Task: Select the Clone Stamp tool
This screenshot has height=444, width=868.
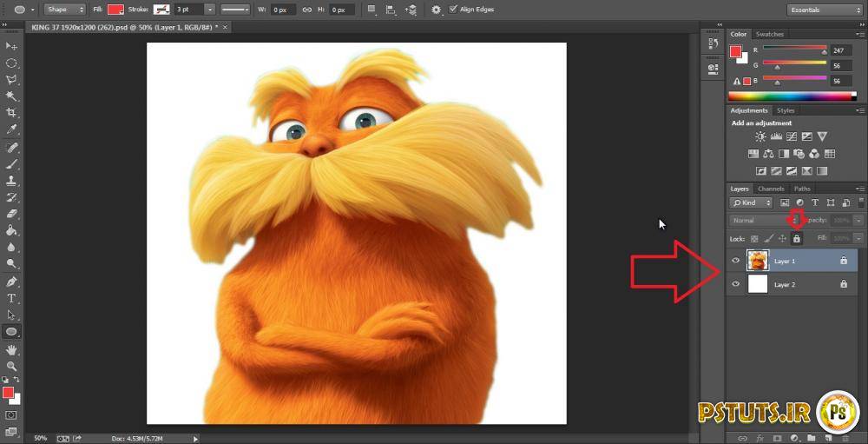Action: coord(11,181)
